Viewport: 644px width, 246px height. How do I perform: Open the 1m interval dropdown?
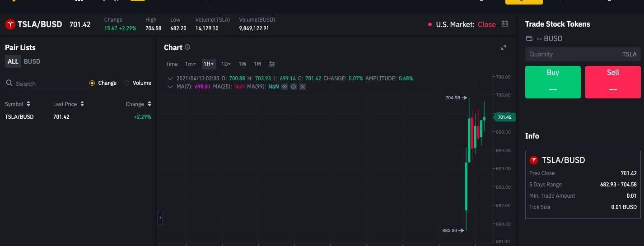(x=190, y=64)
